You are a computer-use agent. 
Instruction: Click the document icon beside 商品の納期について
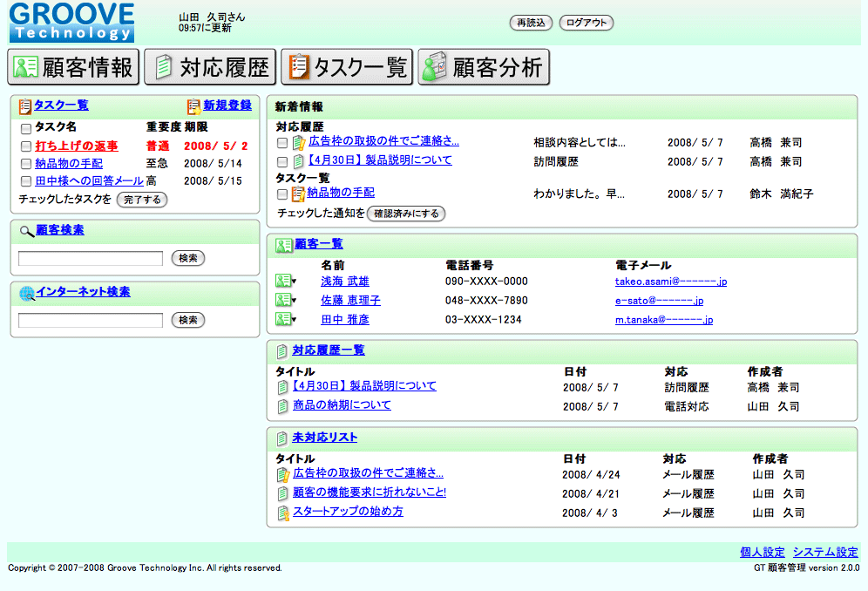[x=282, y=406]
